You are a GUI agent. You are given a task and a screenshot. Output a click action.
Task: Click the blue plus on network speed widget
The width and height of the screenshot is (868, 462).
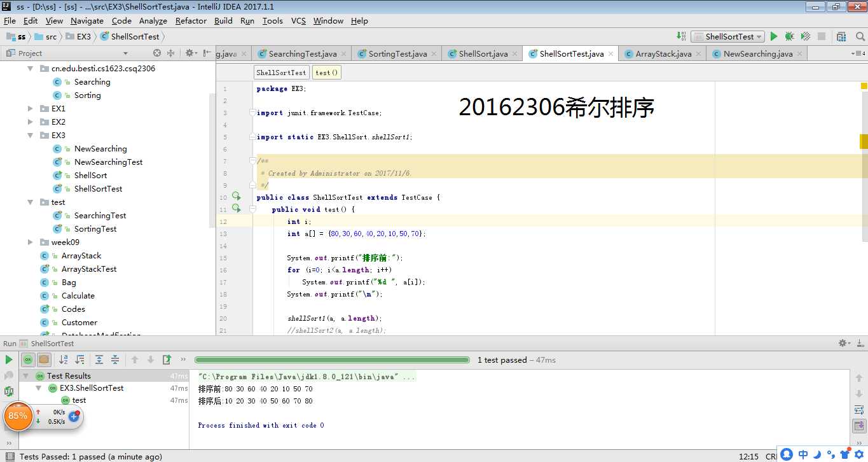74,416
